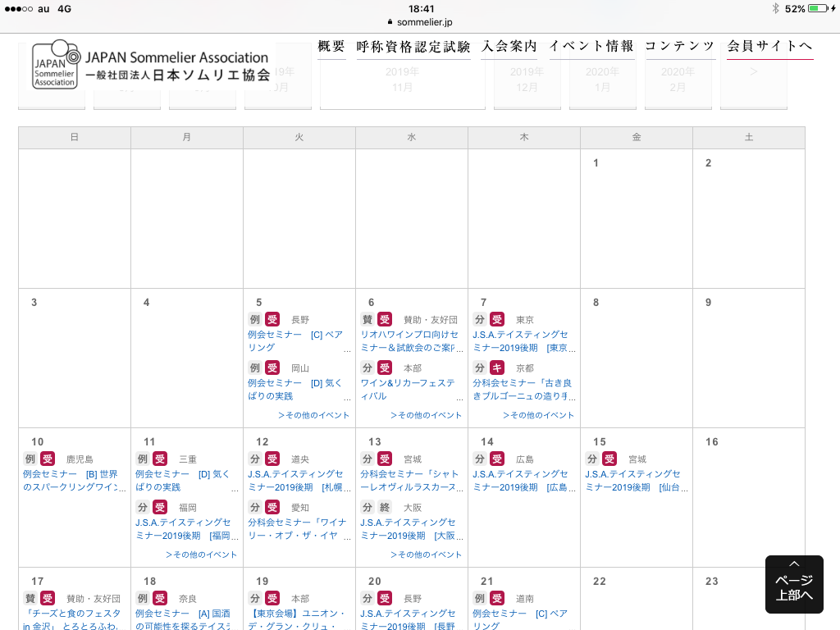Image resolution: width=840 pixels, height=630 pixels.
Task: Open 京都 分科会セミナー 古き良きブルゴーニュ link
Action: tap(523, 390)
